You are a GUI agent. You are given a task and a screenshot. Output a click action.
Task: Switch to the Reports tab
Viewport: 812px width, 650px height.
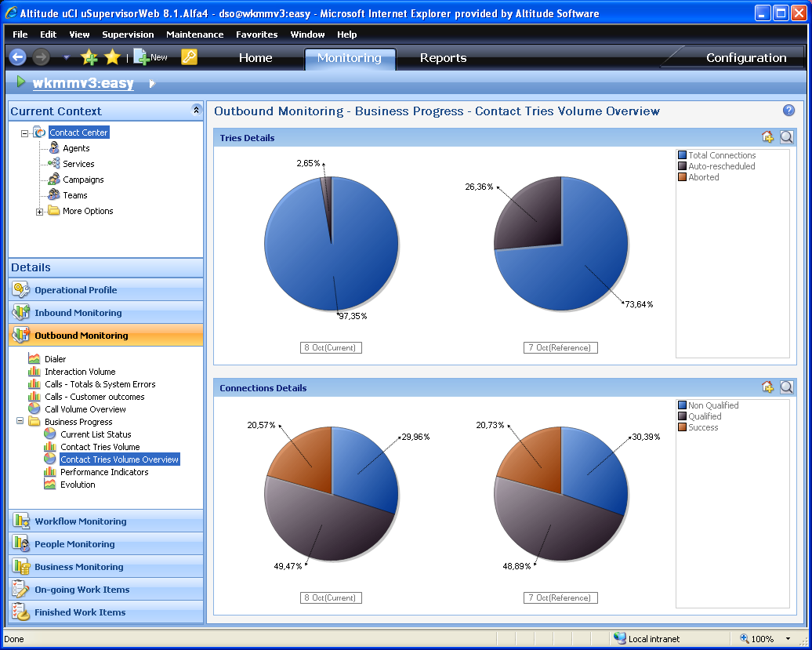(x=443, y=58)
